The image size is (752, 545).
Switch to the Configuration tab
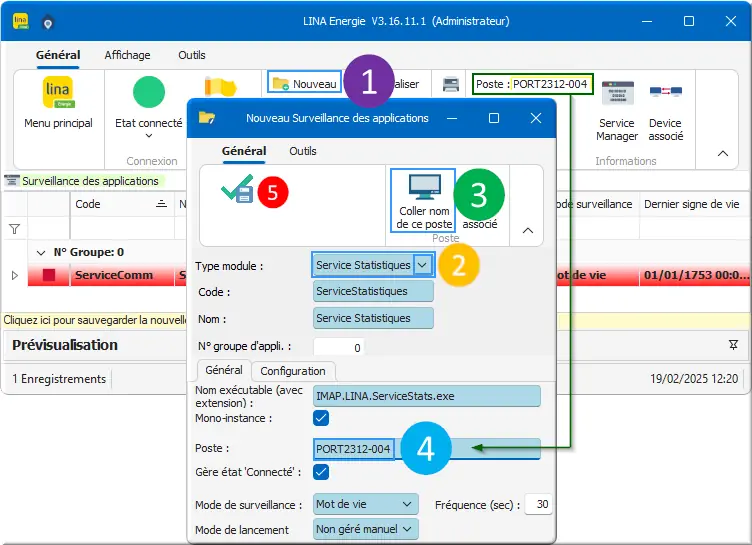tap(293, 371)
